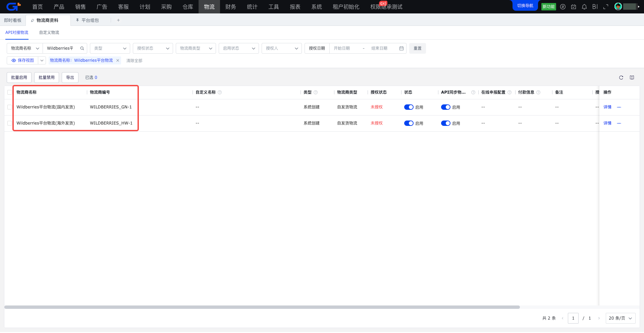Viewport: 644px width, 333px height.
Task: Open column layout settings icon
Action: (632, 78)
